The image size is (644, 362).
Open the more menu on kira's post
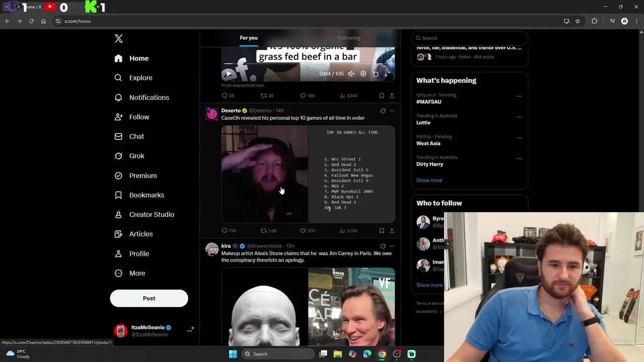pos(392,246)
